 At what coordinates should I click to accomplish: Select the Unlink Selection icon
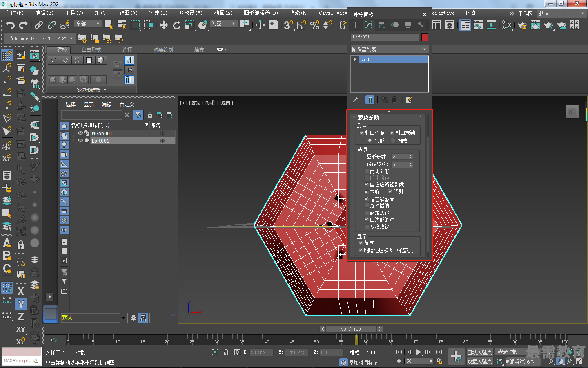click(52, 25)
